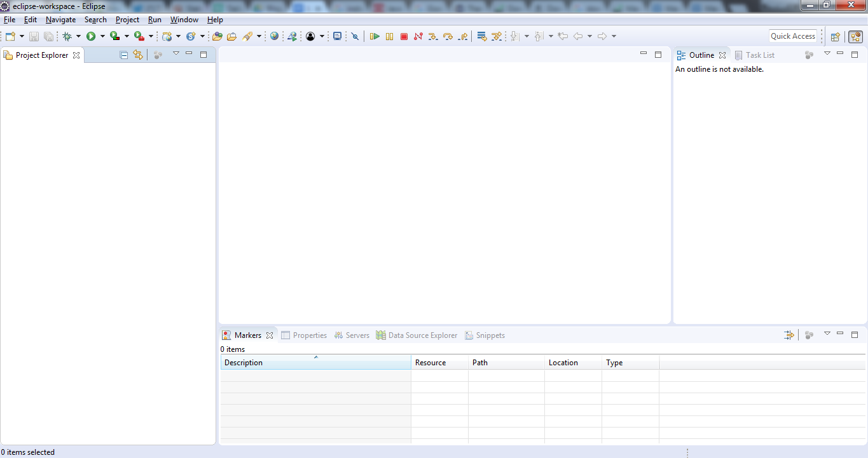Open the Run configurations dropdown arrow
Image resolution: width=868 pixels, height=458 pixels.
click(103, 36)
